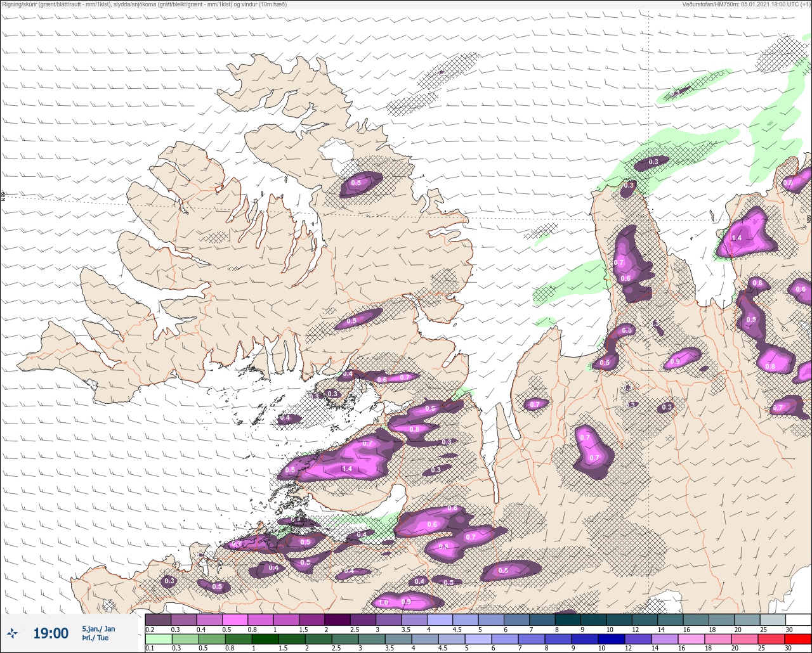Select the 19:00 forecast time label
Screen dimensions: 812x653
[51, 633]
